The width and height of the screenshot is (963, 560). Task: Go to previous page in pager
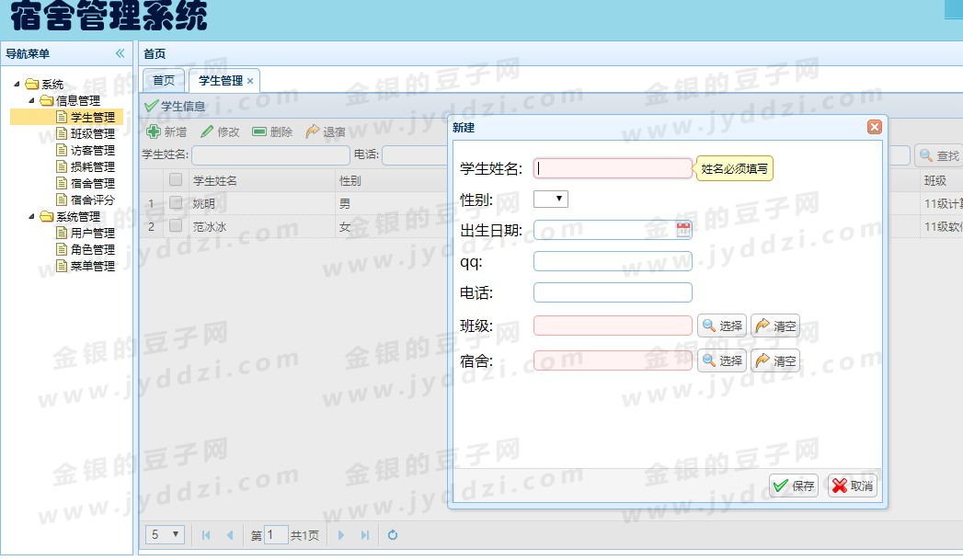pyautogui.click(x=230, y=535)
